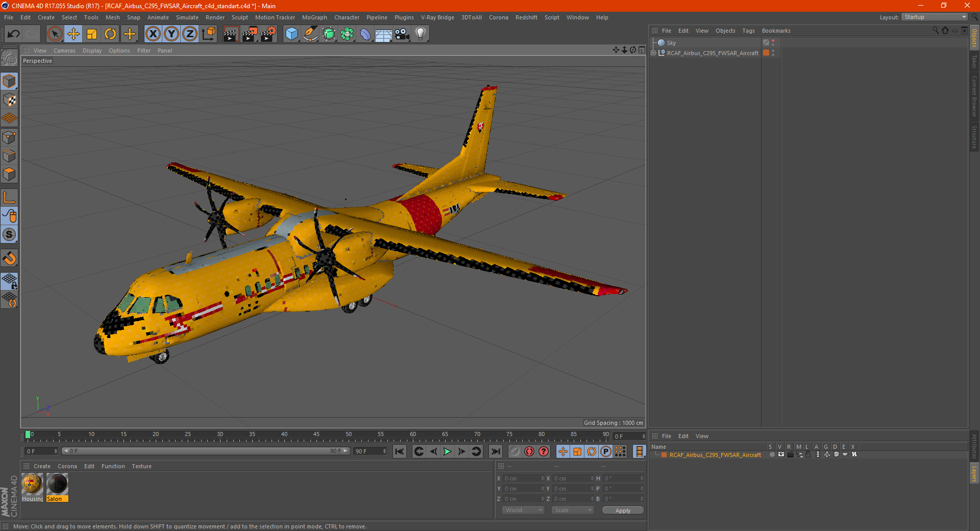The height and width of the screenshot is (531, 980).
Task: Open Layout Startup dropdown
Action: (x=935, y=17)
